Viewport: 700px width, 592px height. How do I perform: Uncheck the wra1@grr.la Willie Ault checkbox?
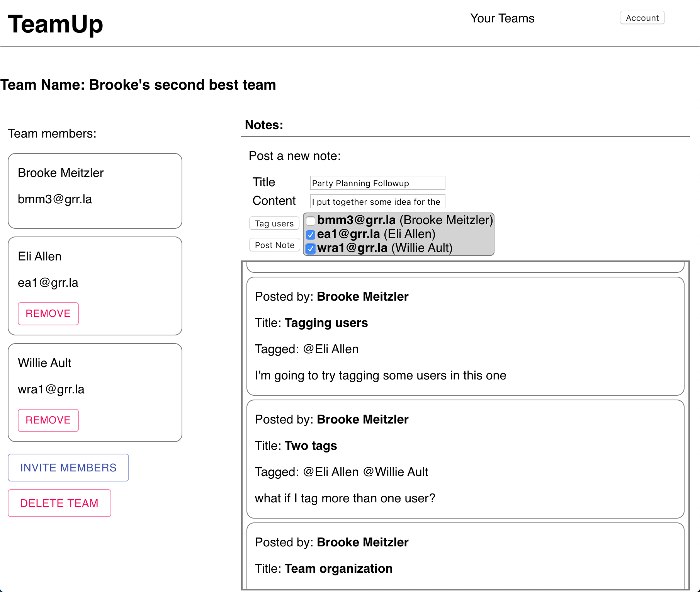click(x=311, y=248)
